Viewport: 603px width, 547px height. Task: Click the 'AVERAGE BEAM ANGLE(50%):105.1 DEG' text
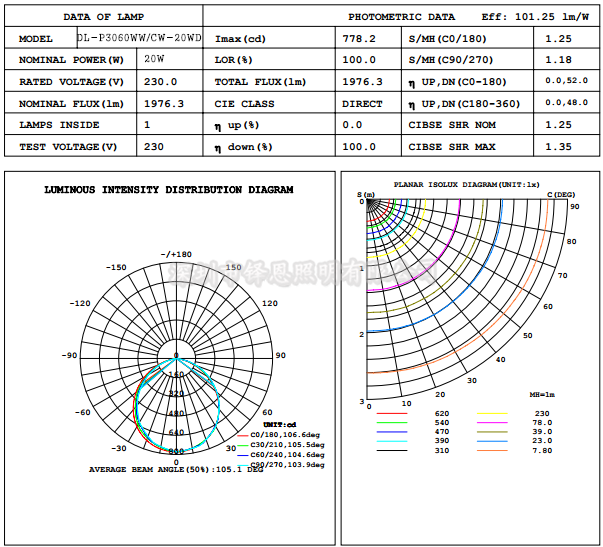[x=176, y=470]
